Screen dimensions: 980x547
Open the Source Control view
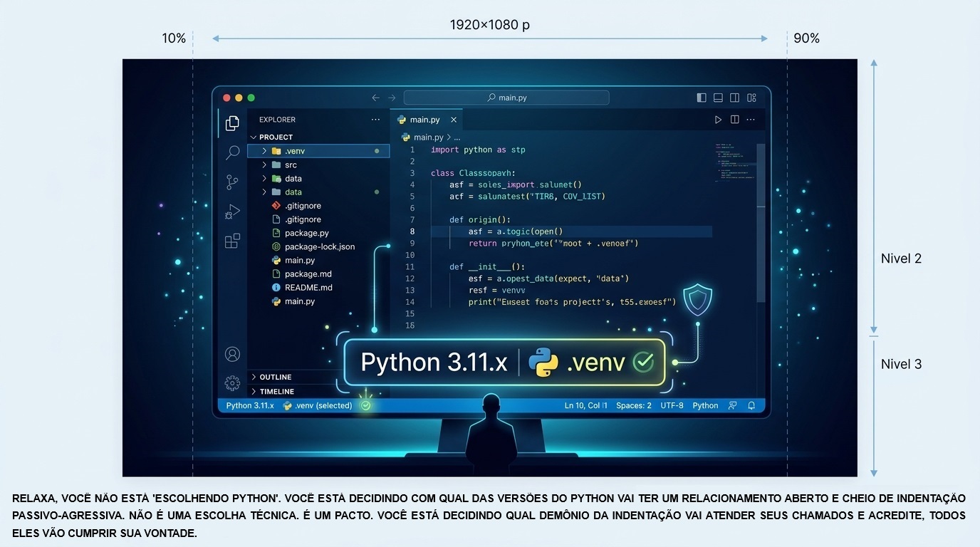tap(232, 182)
